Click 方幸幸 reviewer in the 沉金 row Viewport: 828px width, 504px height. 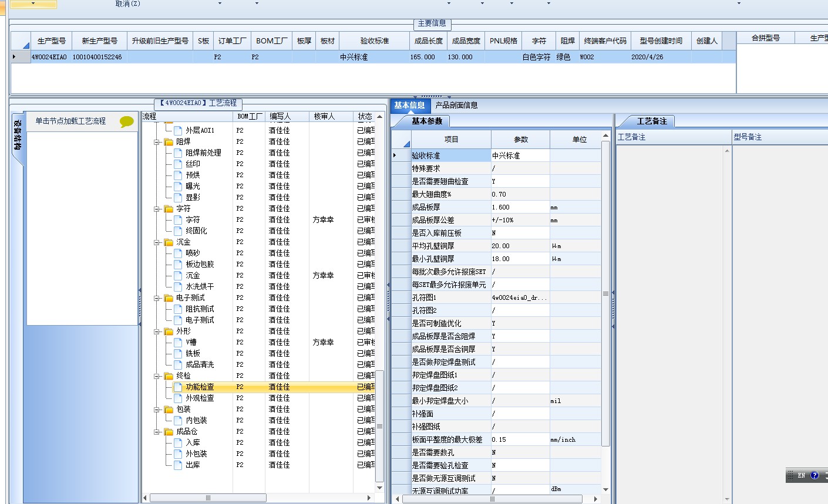324,275
